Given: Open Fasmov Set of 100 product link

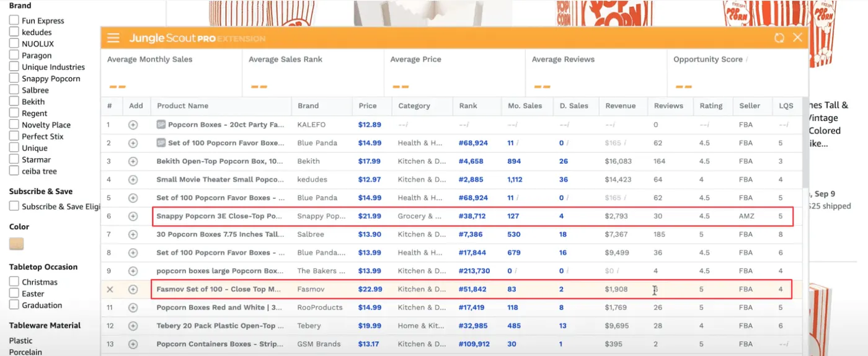Looking at the screenshot, I should 219,290.
